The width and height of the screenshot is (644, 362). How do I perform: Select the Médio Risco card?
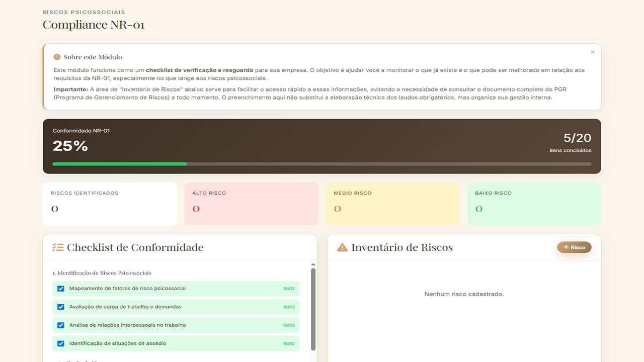click(392, 204)
